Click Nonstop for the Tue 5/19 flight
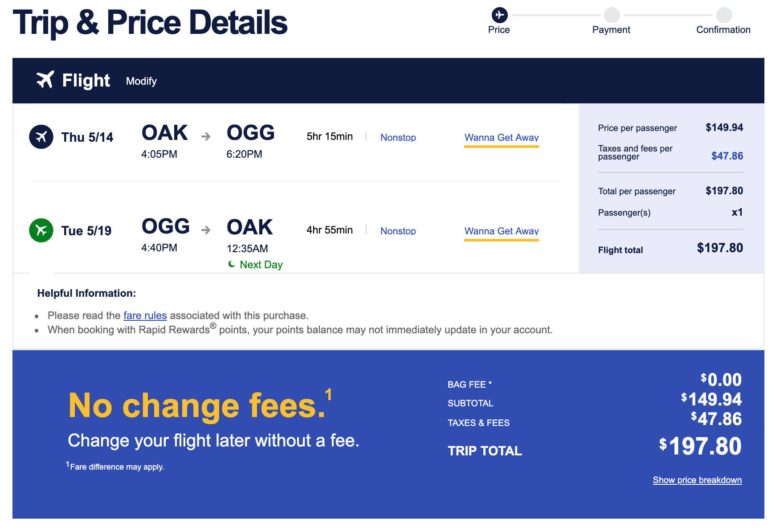Viewport: 784px width, 532px height. click(398, 231)
